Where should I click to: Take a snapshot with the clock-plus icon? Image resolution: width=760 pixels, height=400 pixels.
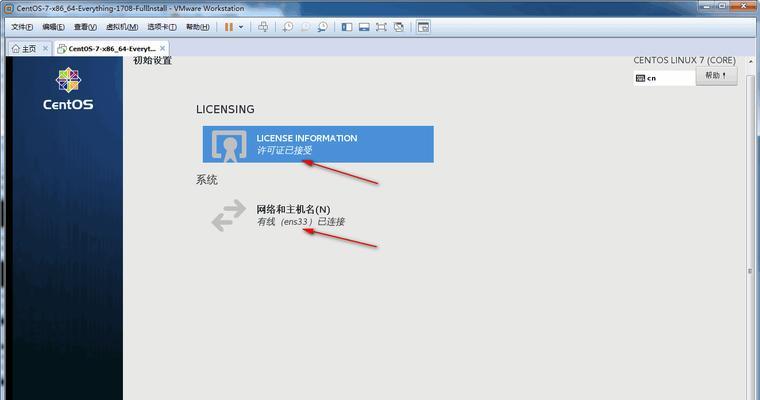(x=288, y=27)
